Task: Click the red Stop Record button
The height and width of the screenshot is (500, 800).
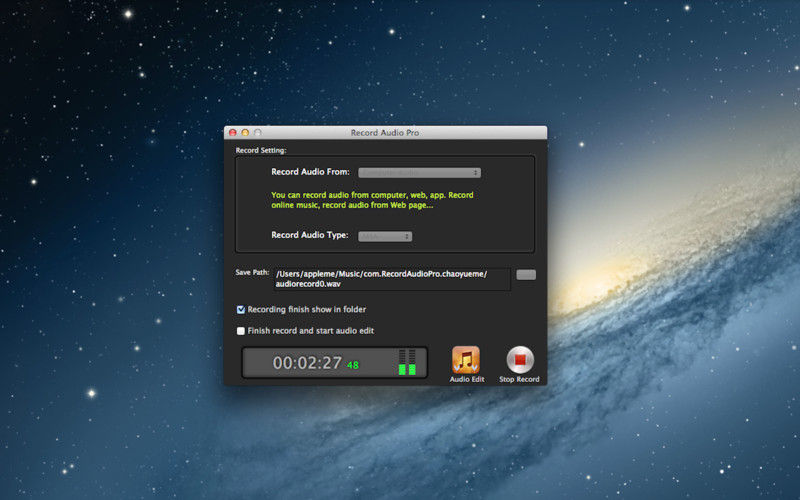Action: click(520, 360)
